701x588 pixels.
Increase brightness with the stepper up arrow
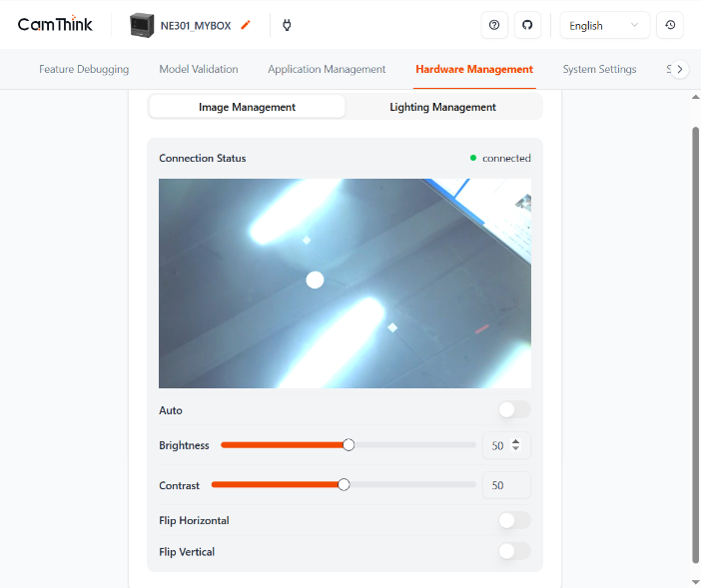(x=516, y=441)
